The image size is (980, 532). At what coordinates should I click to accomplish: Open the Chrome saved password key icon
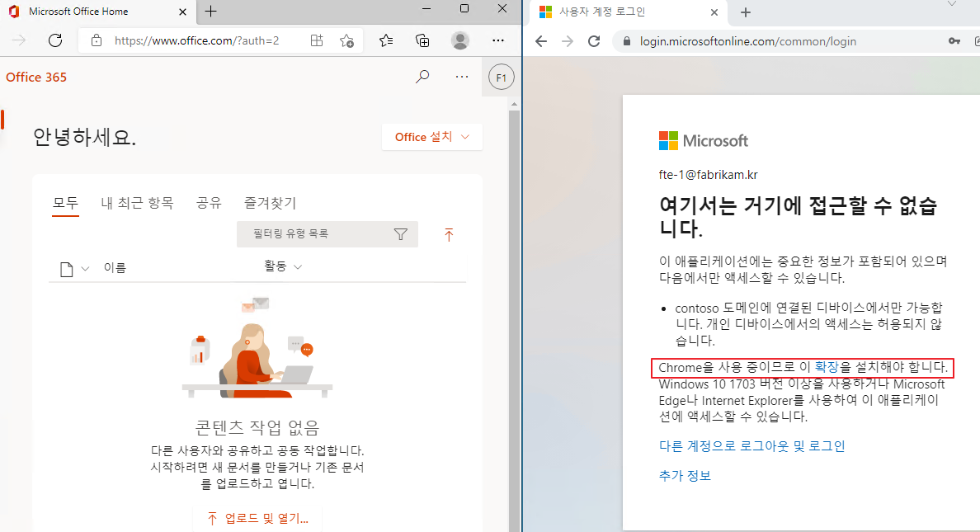pyautogui.click(x=954, y=41)
